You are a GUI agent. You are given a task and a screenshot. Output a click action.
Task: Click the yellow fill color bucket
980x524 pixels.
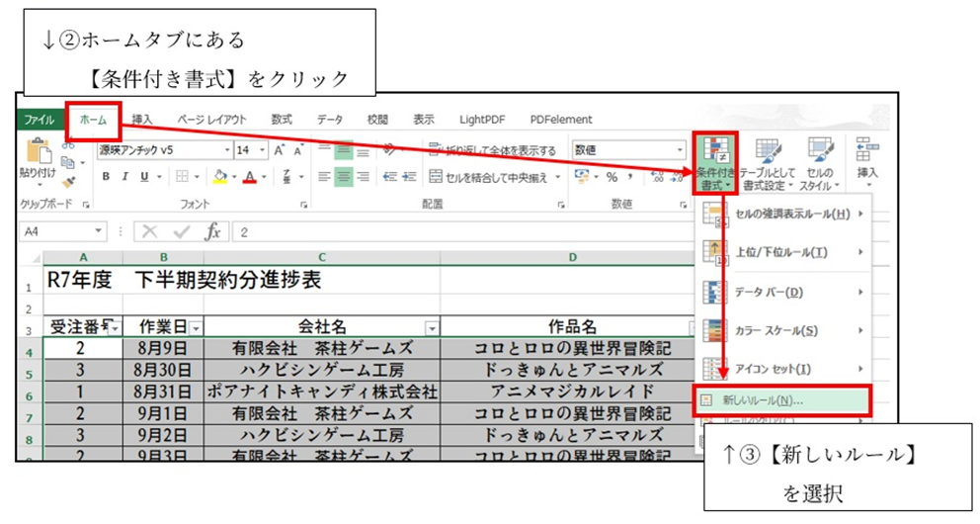point(220,177)
